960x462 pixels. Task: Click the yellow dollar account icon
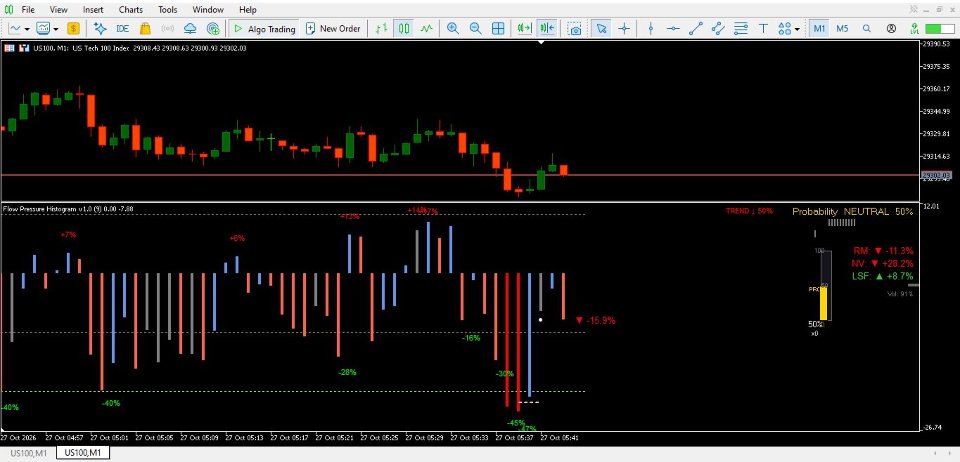pyautogui.click(x=73, y=28)
